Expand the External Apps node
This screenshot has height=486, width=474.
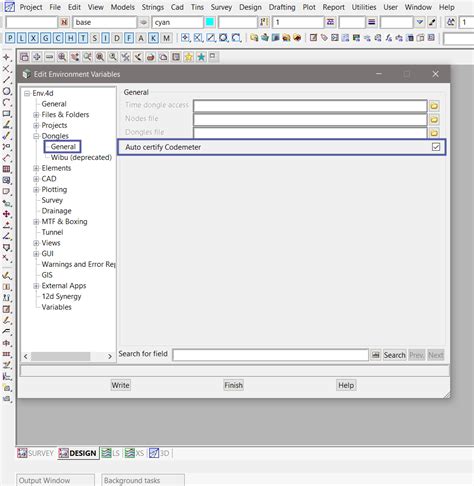[x=36, y=286]
